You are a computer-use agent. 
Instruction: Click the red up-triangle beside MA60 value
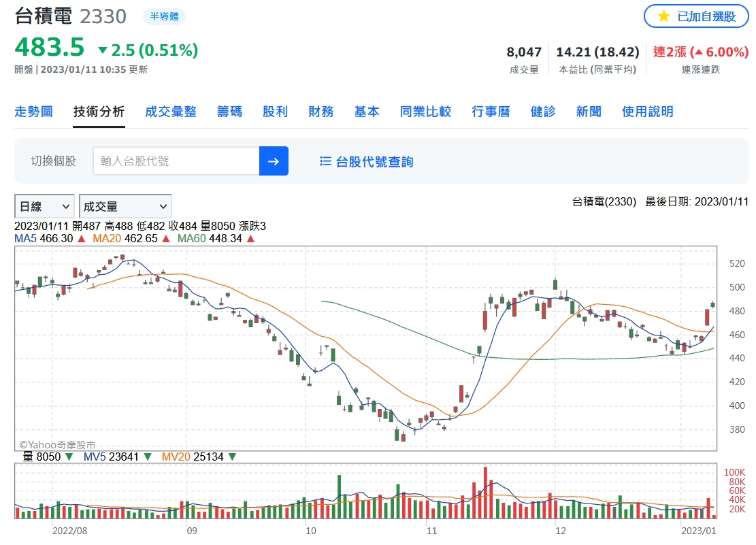click(250, 239)
